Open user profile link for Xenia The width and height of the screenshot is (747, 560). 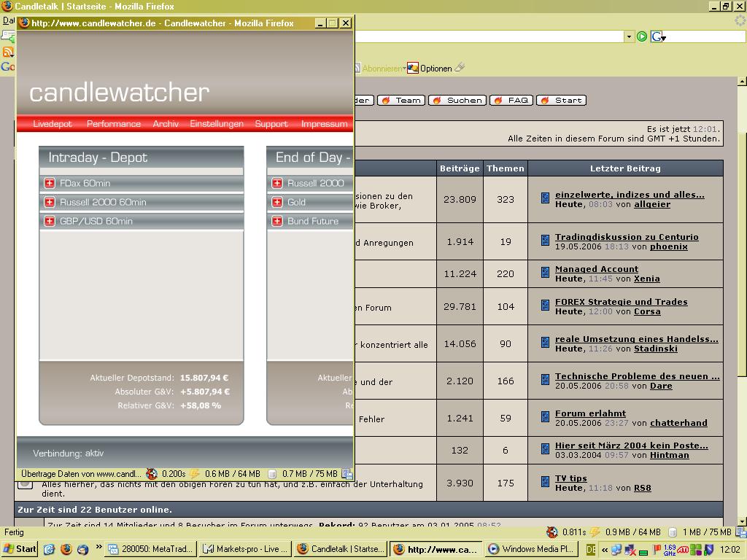(x=646, y=279)
